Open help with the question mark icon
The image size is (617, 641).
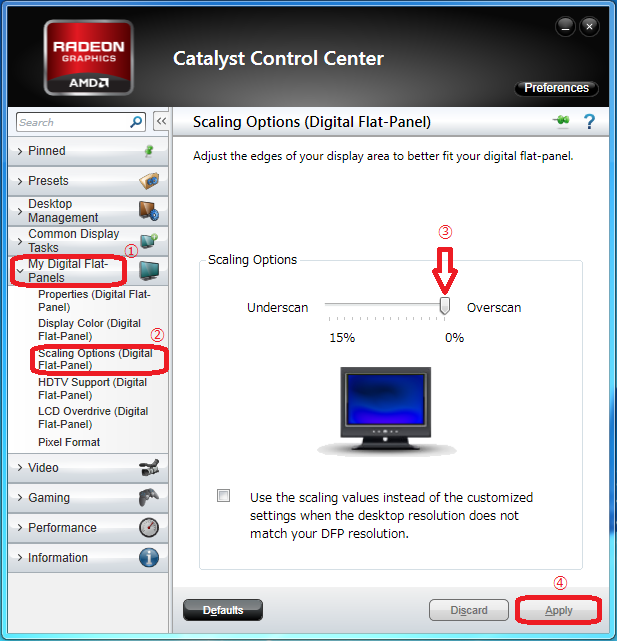(589, 121)
